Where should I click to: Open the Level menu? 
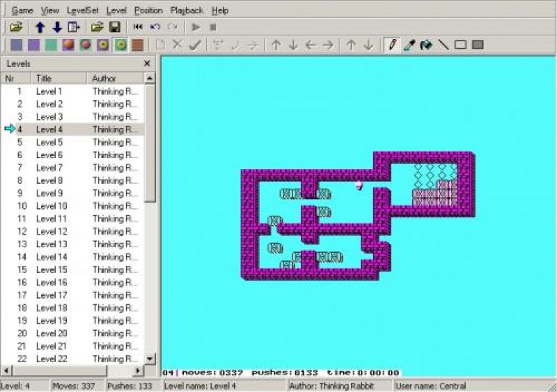coord(116,10)
